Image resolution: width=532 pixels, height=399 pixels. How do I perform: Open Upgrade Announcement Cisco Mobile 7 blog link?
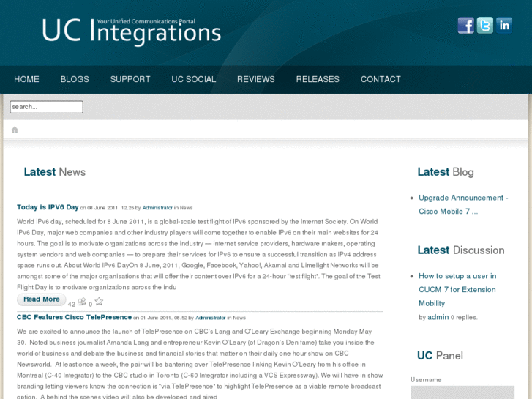(x=463, y=204)
